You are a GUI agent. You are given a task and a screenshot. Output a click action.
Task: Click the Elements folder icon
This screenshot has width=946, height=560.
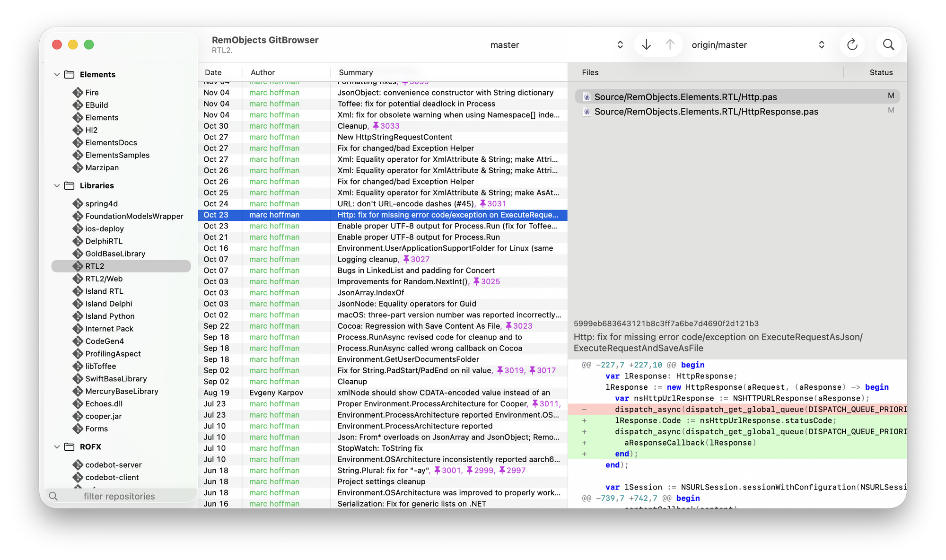tap(70, 75)
